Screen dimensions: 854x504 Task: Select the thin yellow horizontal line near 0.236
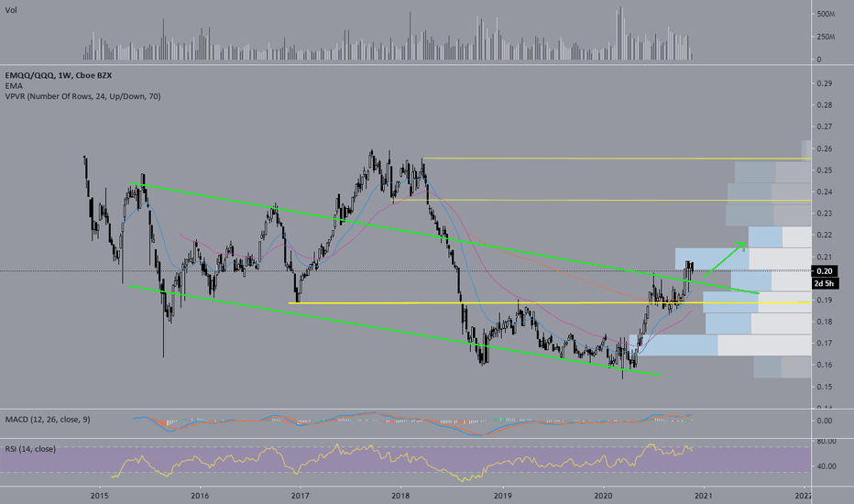coord(602,201)
